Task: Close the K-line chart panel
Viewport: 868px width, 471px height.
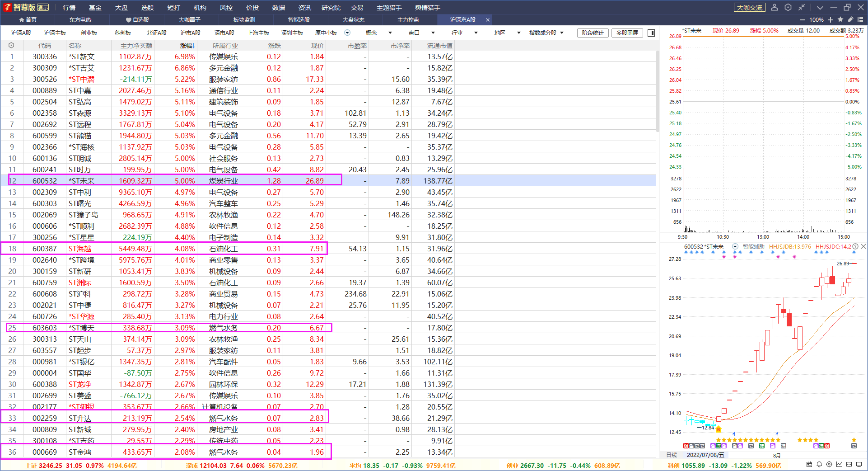Action: (863, 246)
